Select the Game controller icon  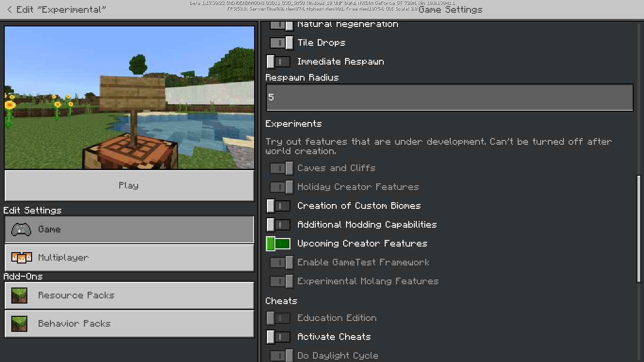[21, 230]
